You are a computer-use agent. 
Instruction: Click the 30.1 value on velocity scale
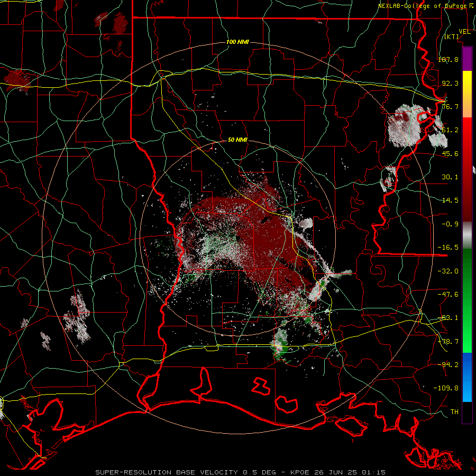point(450,177)
